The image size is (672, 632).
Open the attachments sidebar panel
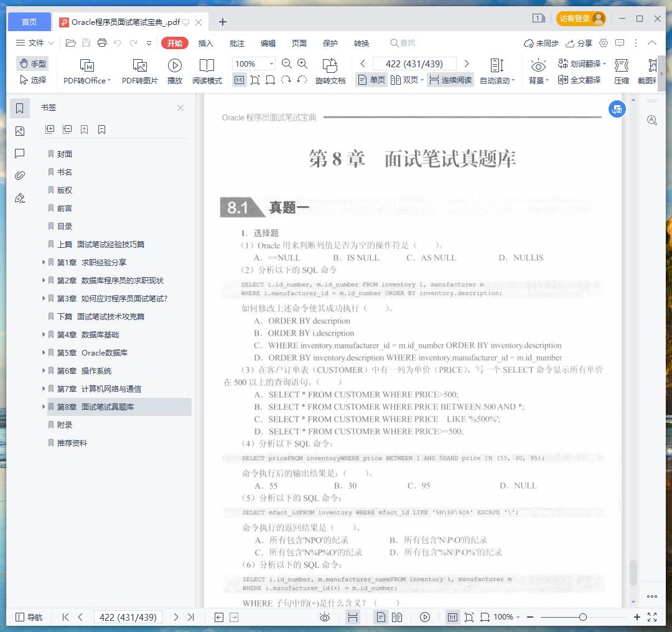pyautogui.click(x=20, y=176)
